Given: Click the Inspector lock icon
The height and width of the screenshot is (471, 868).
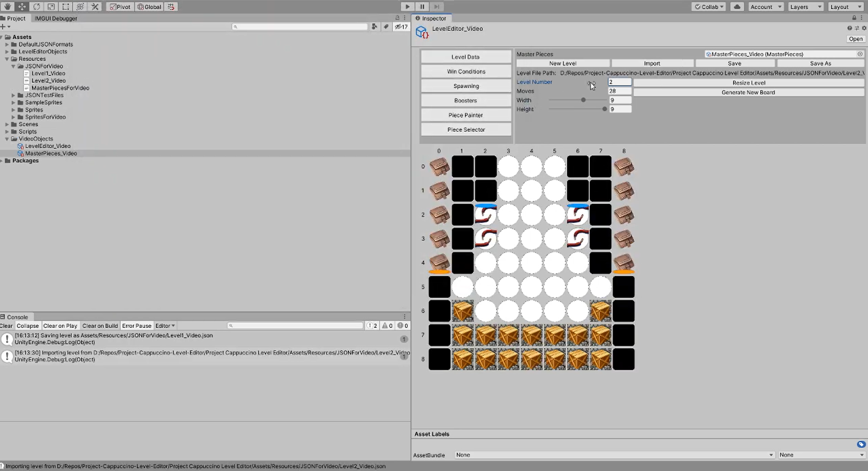Looking at the screenshot, I should [854, 18].
